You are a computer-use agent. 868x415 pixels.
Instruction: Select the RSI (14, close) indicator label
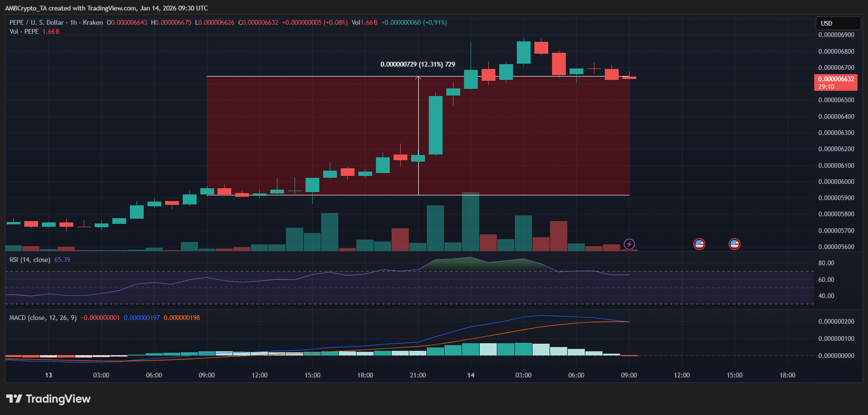coord(30,260)
